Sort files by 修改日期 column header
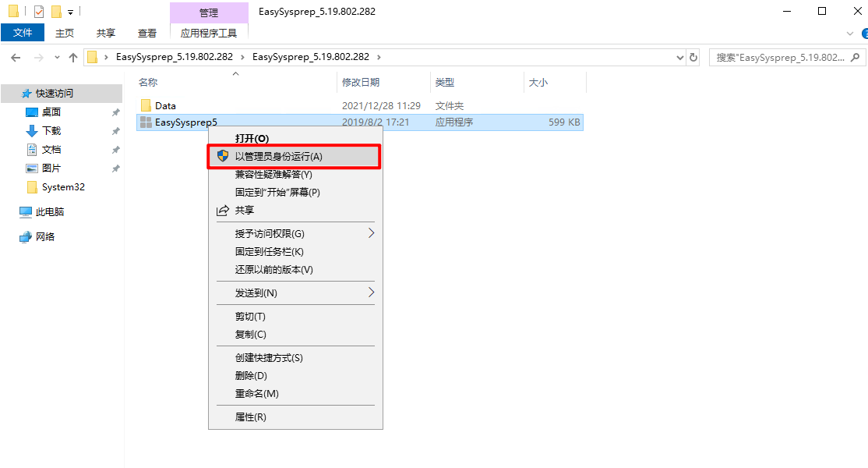 coord(360,82)
